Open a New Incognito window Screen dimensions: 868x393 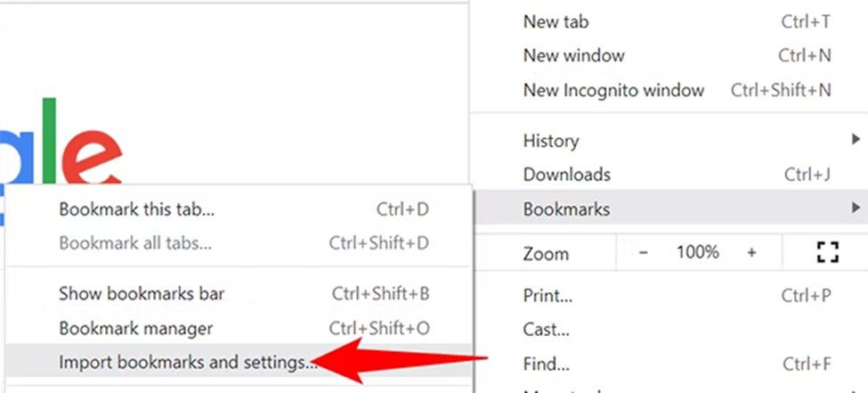click(x=613, y=90)
